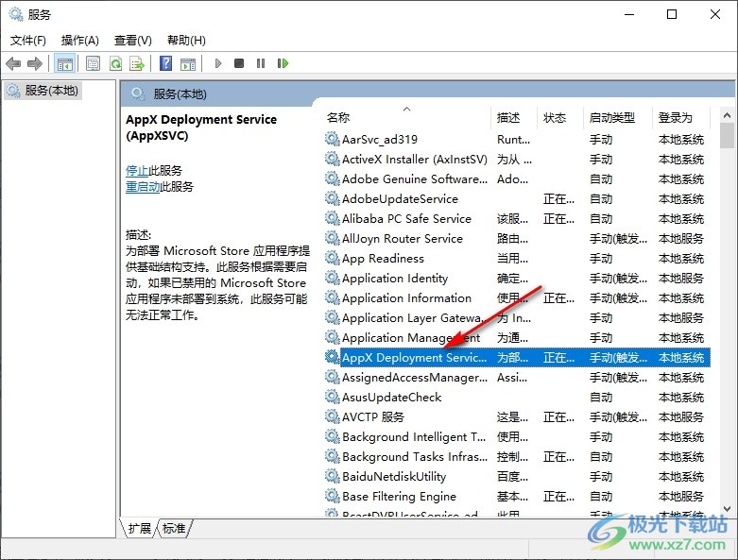Click 自动 startup type of AsusUpdateCheck
Viewport: 738px width, 560px height.
coord(601,398)
